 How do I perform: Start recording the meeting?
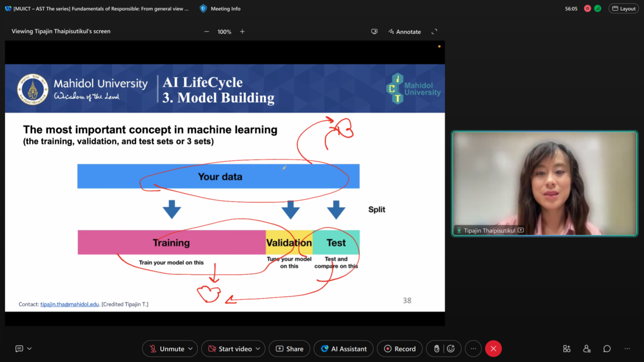point(399,349)
